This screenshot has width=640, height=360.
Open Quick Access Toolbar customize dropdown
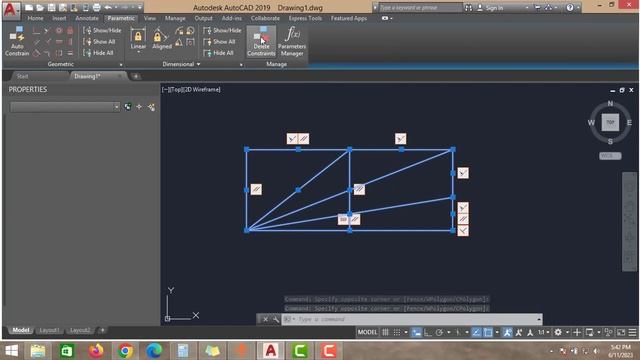[140, 7]
